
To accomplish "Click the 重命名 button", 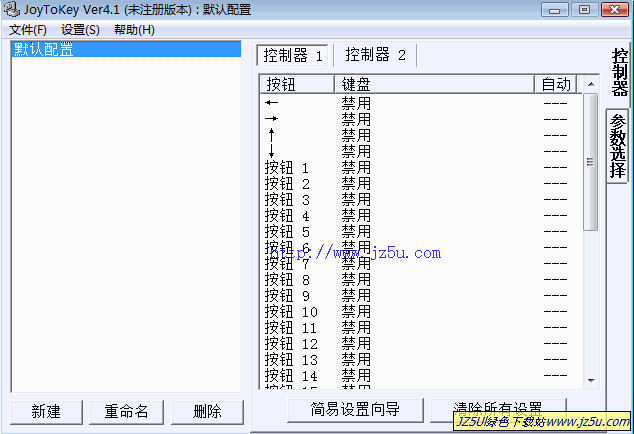I will [126, 412].
